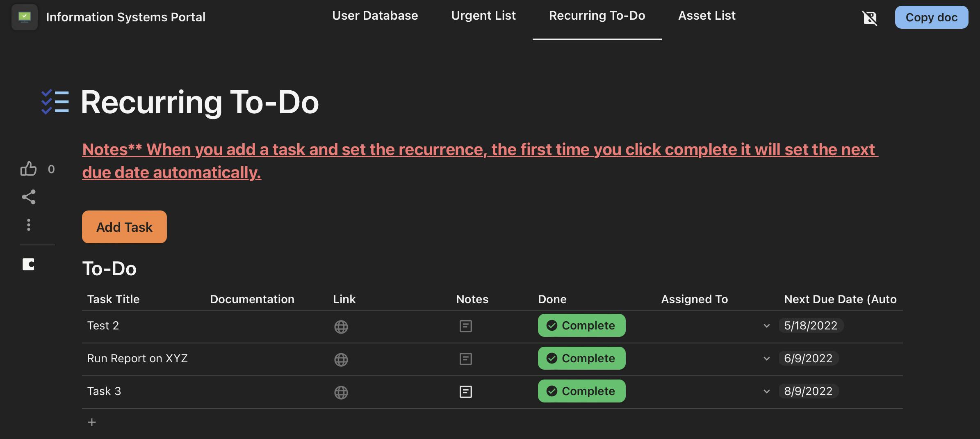
Task: Click the like count number 0
Action: [x=51, y=169]
